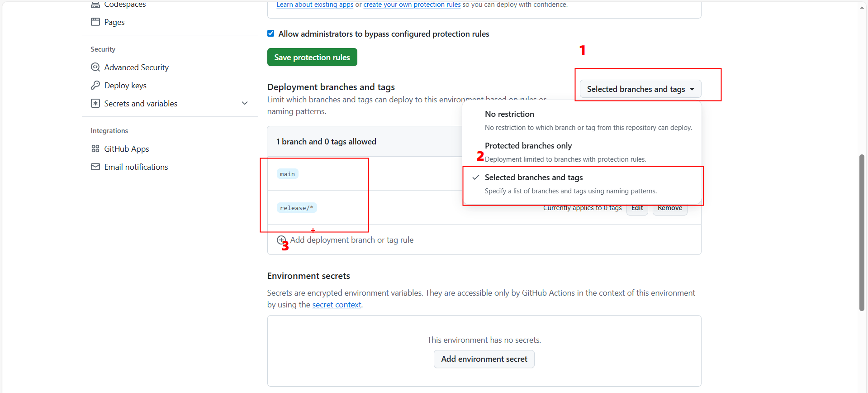The image size is (868, 393).
Task: Click the Add environment secret button
Action: [484, 359]
